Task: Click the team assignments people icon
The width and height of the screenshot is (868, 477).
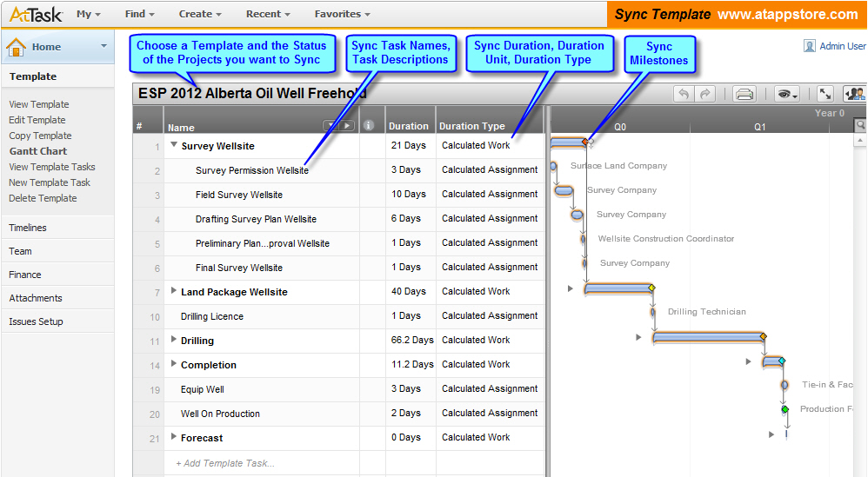Action: [x=854, y=94]
